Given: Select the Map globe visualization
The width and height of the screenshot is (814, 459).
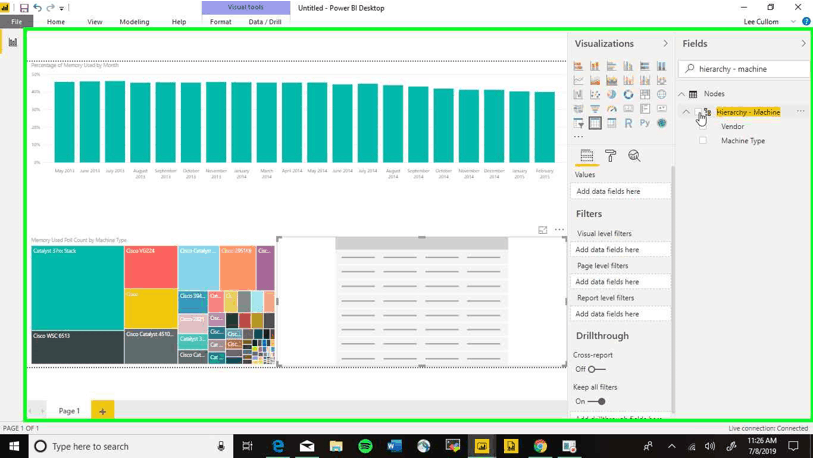Looking at the screenshot, I should 661,94.
